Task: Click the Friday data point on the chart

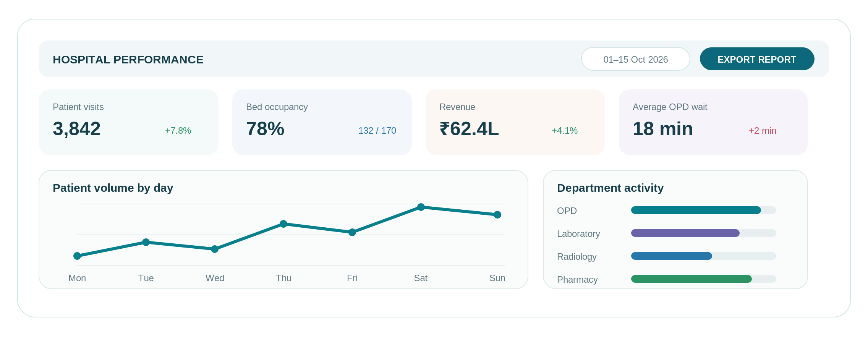Action: [352, 232]
